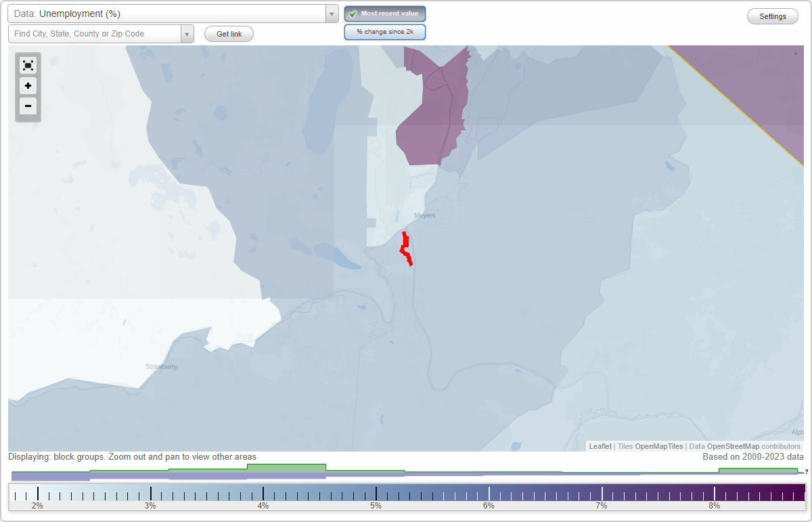Screen dimensions: 812x522
Task: Click the 8% mark on the legend
Action: 715,505
